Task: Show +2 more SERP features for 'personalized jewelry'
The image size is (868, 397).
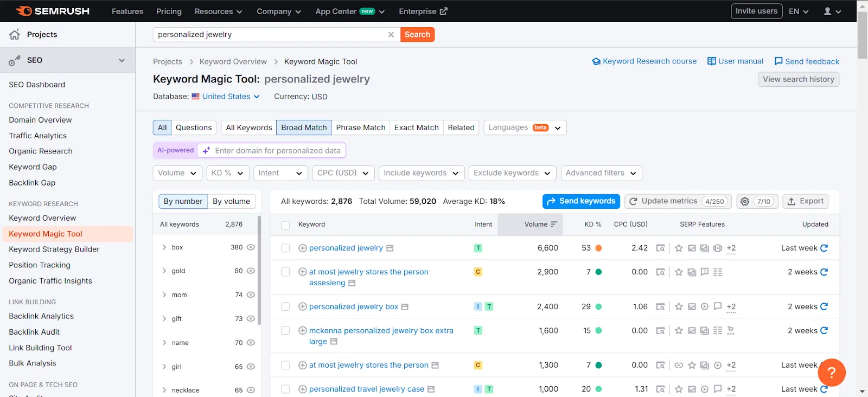Action: pyautogui.click(x=731, y=248)
